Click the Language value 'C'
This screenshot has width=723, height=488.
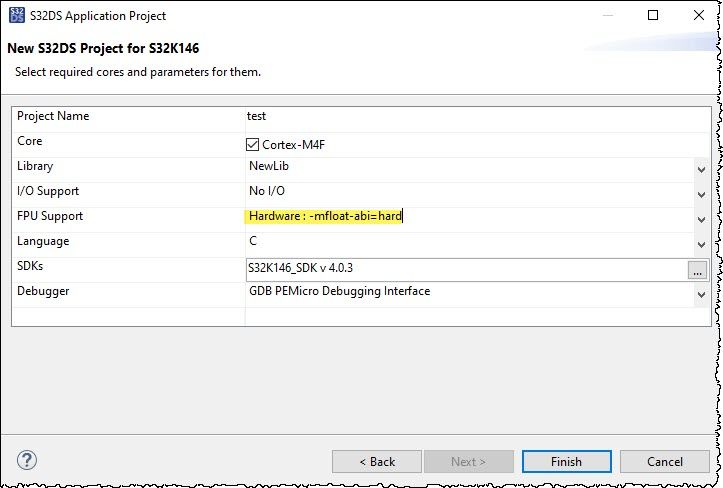click(x=253, y=241)
